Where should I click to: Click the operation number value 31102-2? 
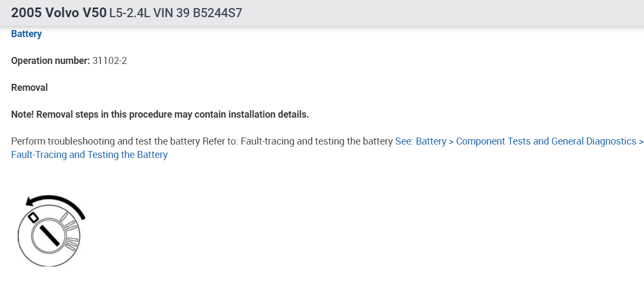110,61
